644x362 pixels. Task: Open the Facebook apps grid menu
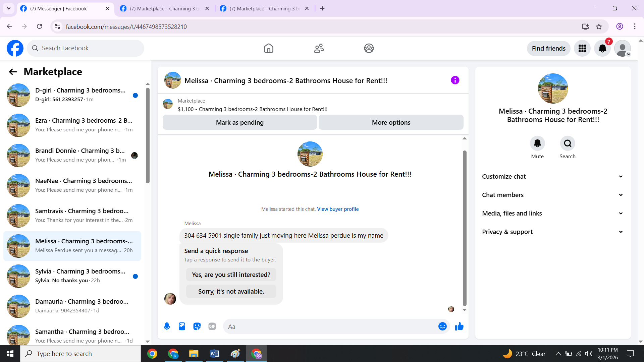point(582,49)
